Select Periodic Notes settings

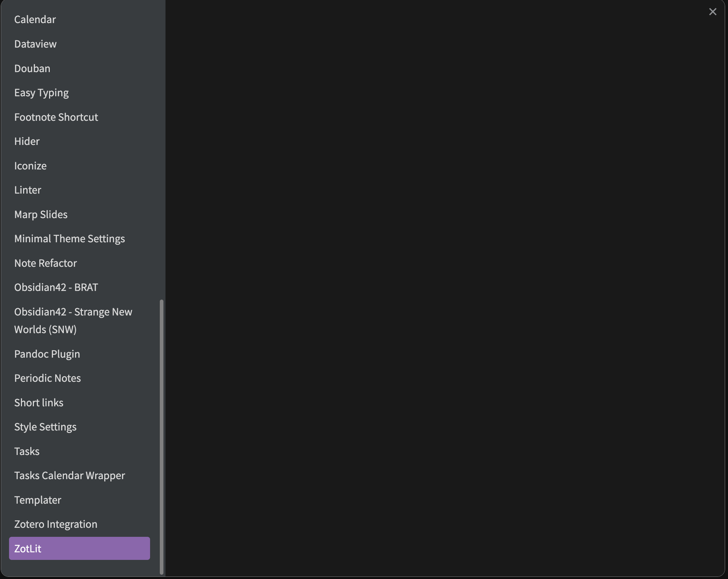pyautogui.click(x=47, y=378)
